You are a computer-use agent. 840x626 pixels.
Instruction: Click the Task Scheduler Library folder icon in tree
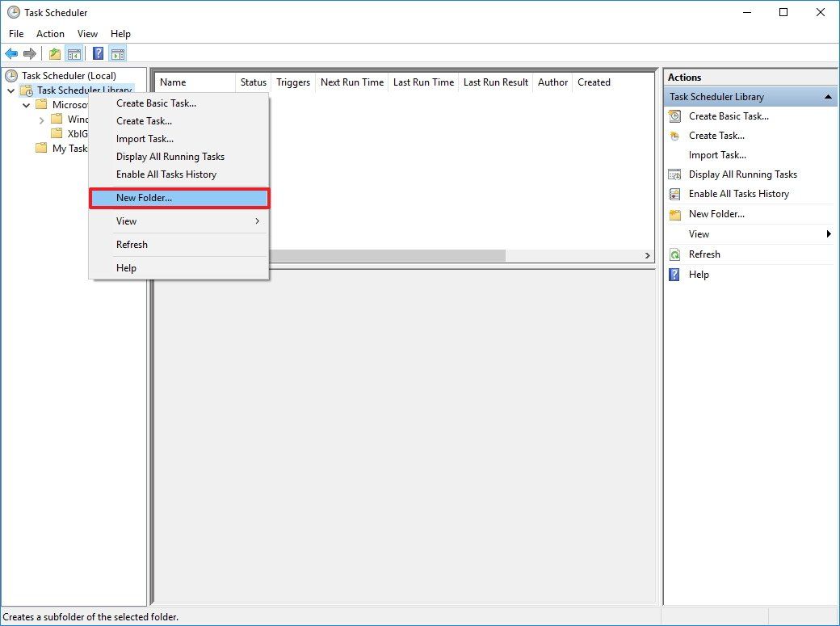pos(27,90)
